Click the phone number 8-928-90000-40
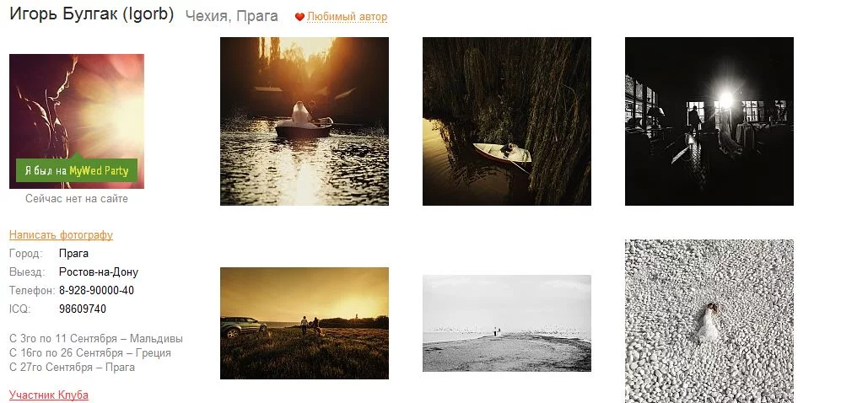Screen dimensions: 868x403 coord(96,290)
